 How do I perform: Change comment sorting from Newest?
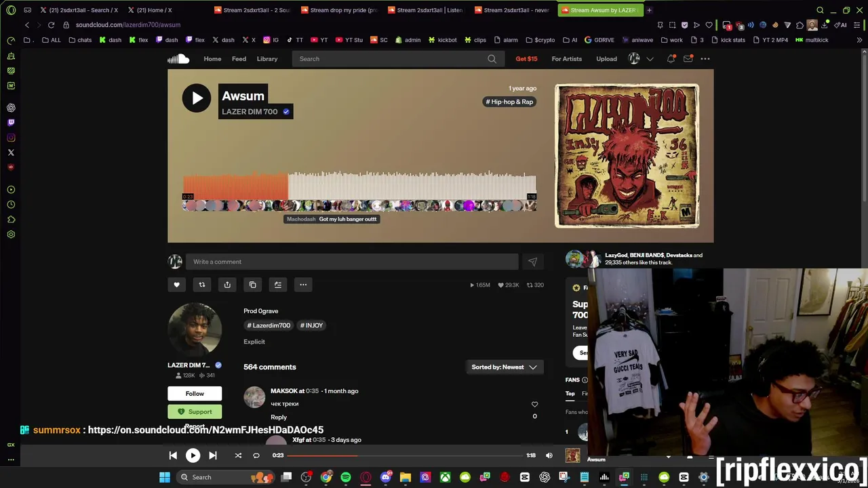[505, 367]
